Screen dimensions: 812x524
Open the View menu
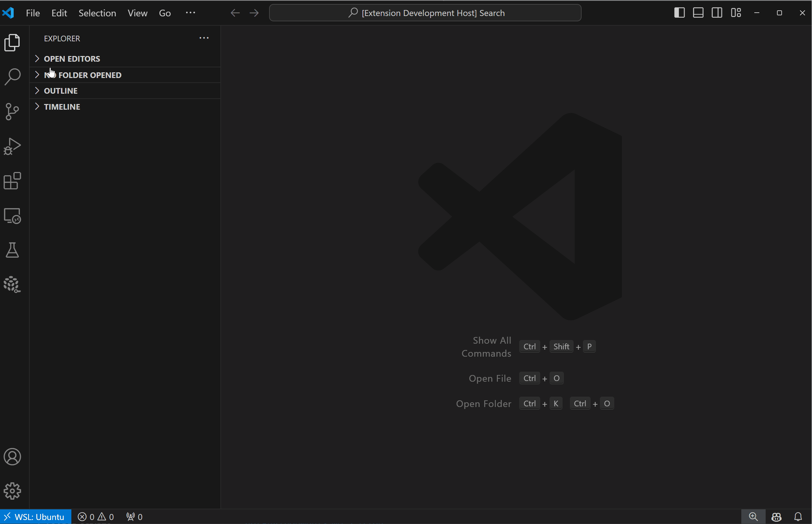click(137, 13)
